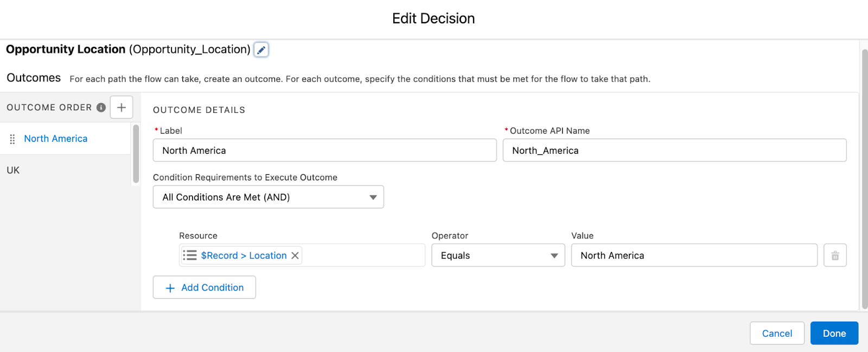Select the UK outcome
The height and width of the screenshot is (352, 868).
13,171
